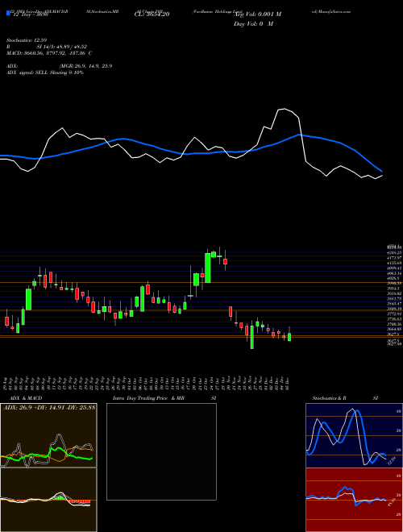This screenshot has width=403, height=532.
Task: Click the tall green candlestick at the October peak
Action: click(x=208, y=268)
